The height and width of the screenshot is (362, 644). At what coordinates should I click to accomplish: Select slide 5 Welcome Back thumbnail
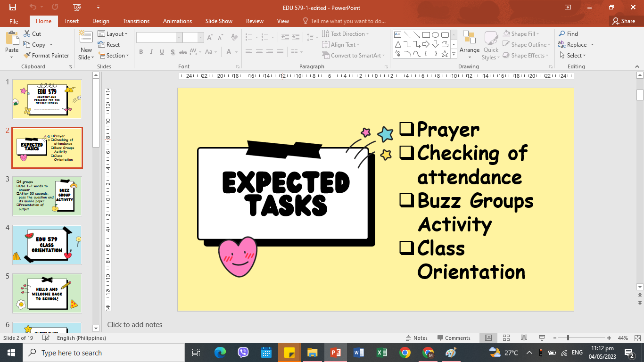pos(47,293)
